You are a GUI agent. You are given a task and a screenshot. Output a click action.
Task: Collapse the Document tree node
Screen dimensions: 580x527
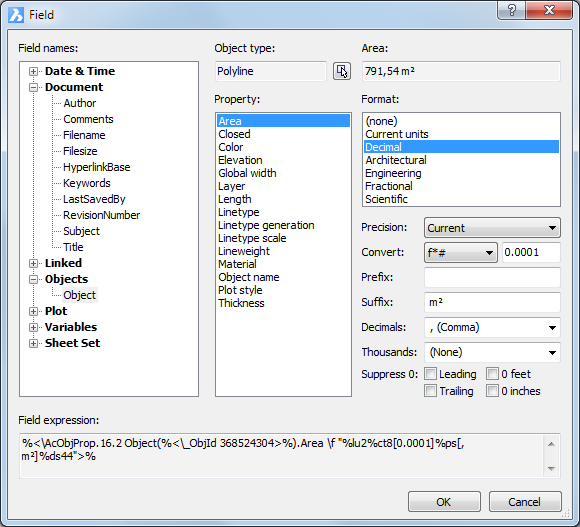click(x=33, y=88)
